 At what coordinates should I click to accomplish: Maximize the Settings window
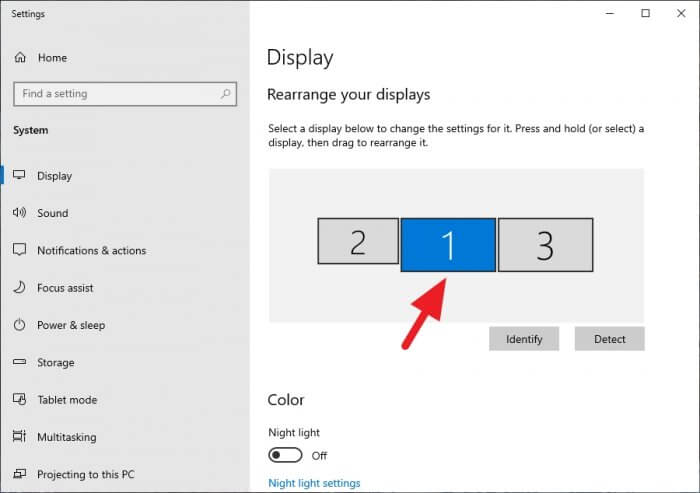coord(646,13)
